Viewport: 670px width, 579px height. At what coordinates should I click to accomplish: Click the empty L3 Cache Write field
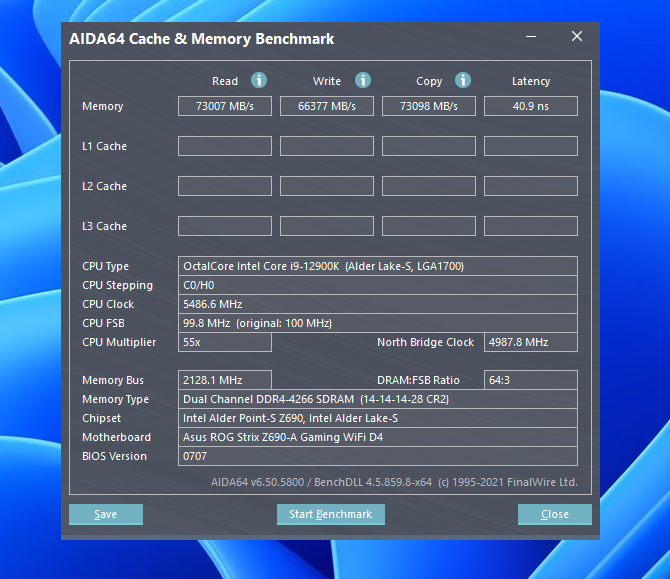327,226
